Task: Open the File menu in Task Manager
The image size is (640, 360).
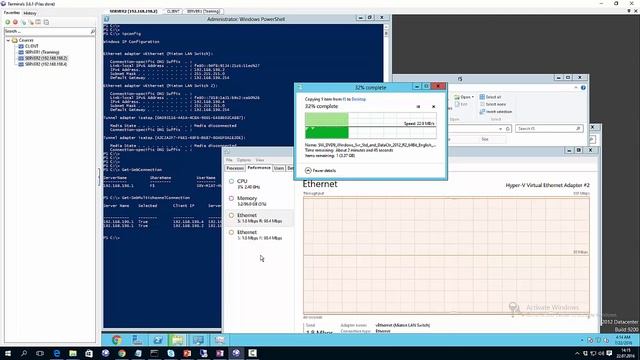Action: tap(229, 160)
